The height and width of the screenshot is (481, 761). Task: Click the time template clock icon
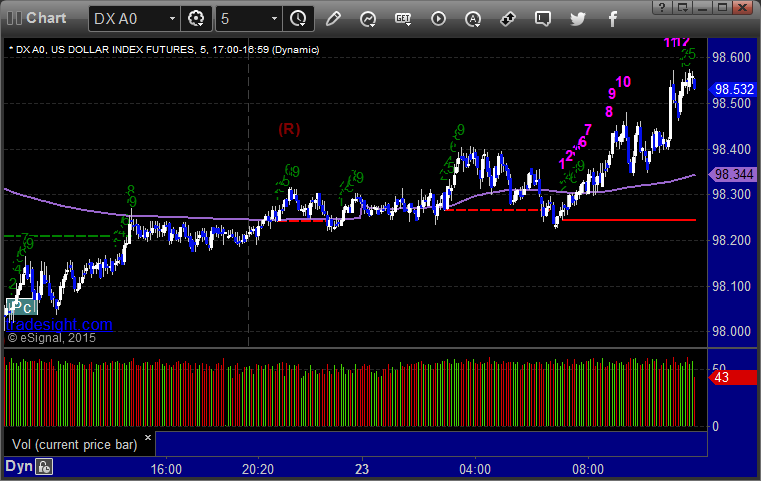(298, 19)
